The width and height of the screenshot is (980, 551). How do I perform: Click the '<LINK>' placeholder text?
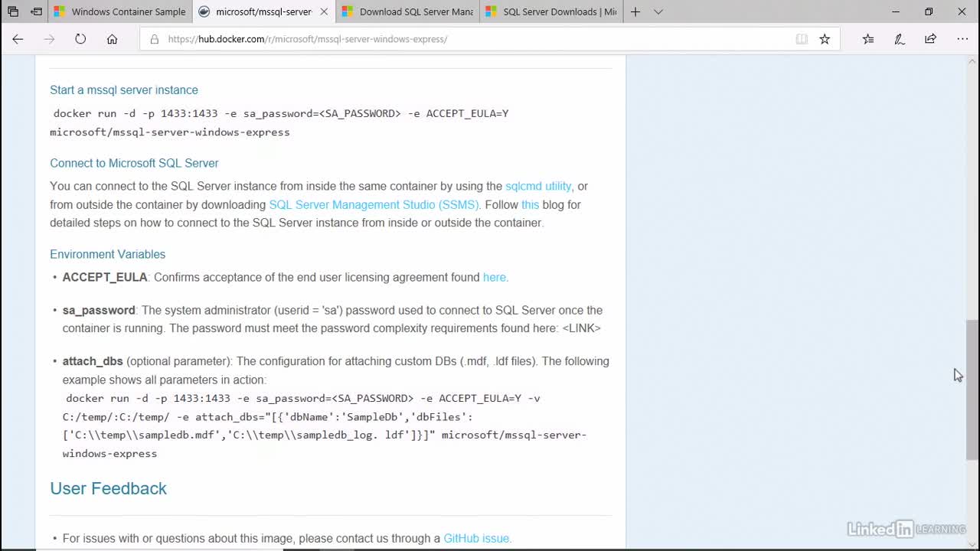582,328
